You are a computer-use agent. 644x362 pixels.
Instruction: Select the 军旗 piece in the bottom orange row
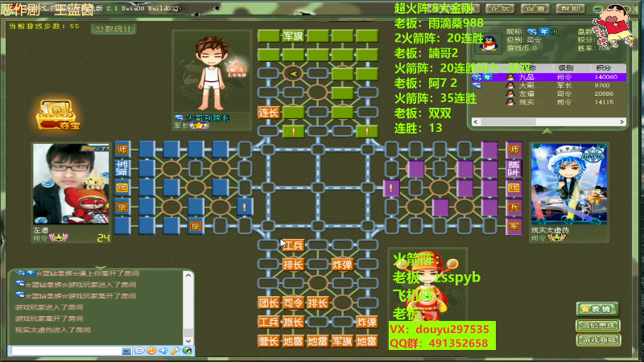coord(342,341)
